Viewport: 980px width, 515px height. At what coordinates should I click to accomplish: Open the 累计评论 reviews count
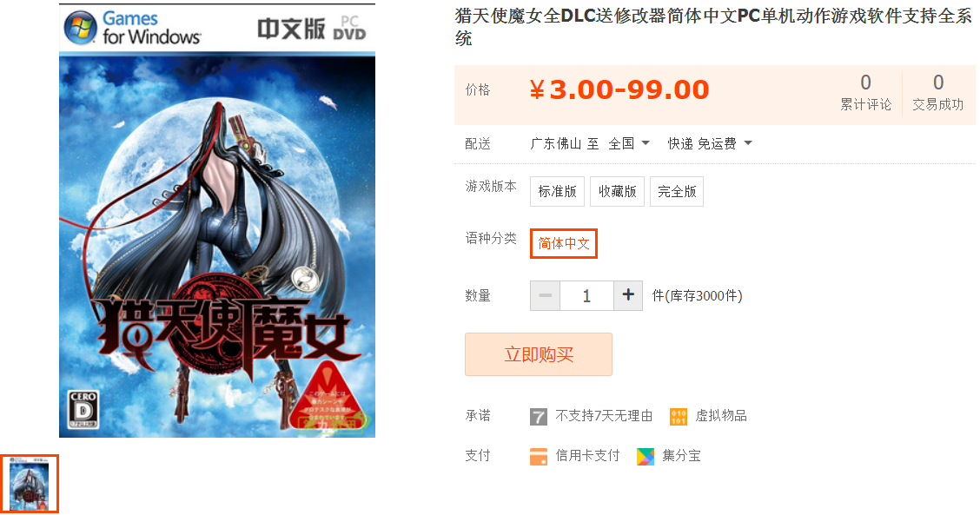(865, 93)
